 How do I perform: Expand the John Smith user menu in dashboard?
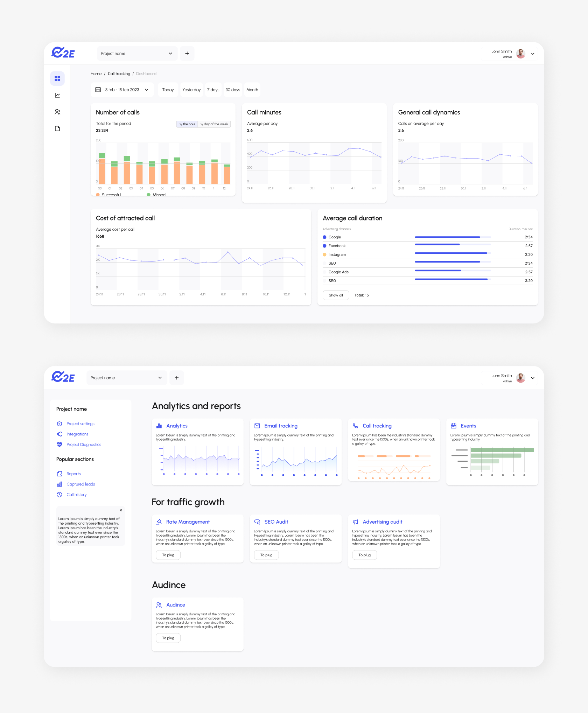pos(532,54)
